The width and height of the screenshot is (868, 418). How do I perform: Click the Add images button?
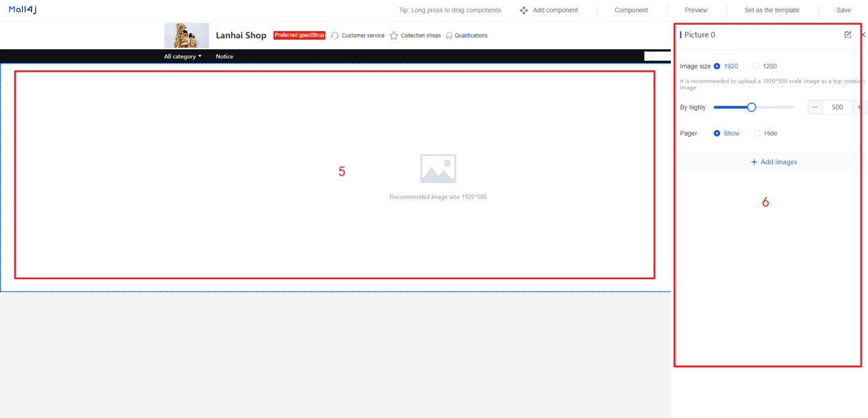click(774, 162)
